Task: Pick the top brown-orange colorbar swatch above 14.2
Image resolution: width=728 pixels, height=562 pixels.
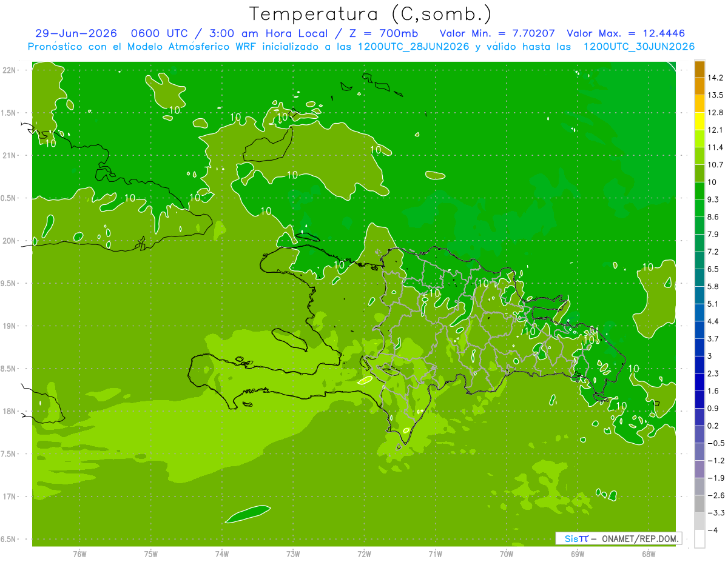Action: 699,69
